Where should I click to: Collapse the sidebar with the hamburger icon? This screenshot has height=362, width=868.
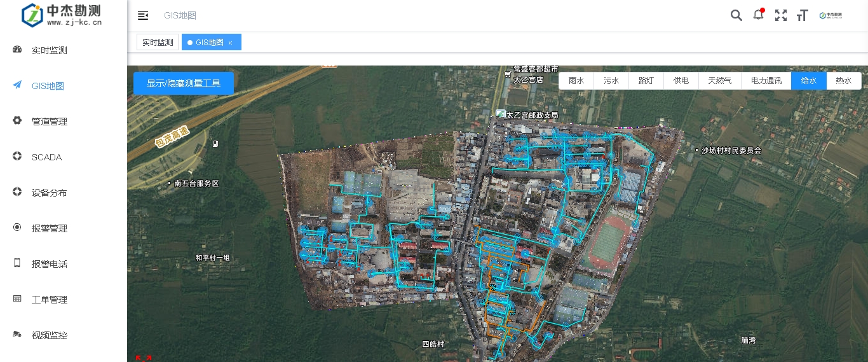[x=143, y=15]
